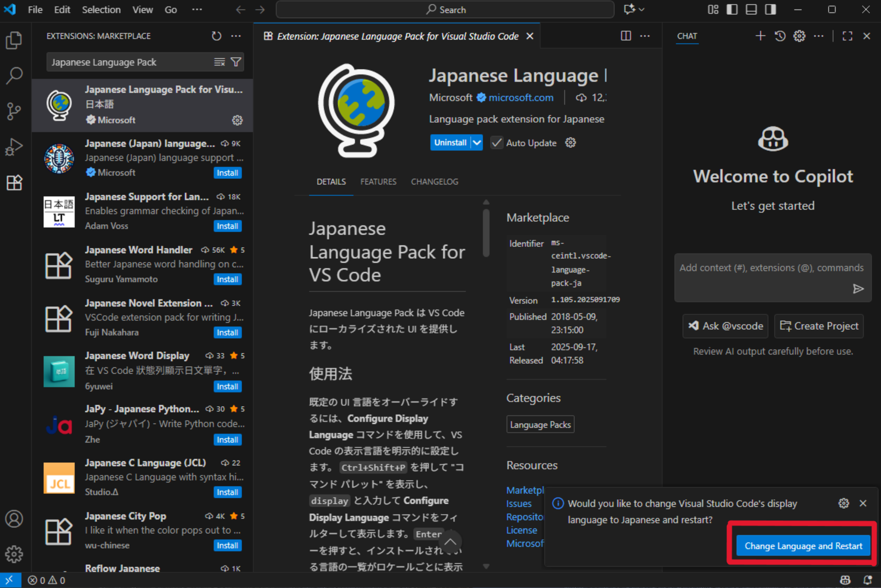Click Change Language and Restart button
Image resolution: width=881 pixels, height=588 pixels.
pos(803,546)
